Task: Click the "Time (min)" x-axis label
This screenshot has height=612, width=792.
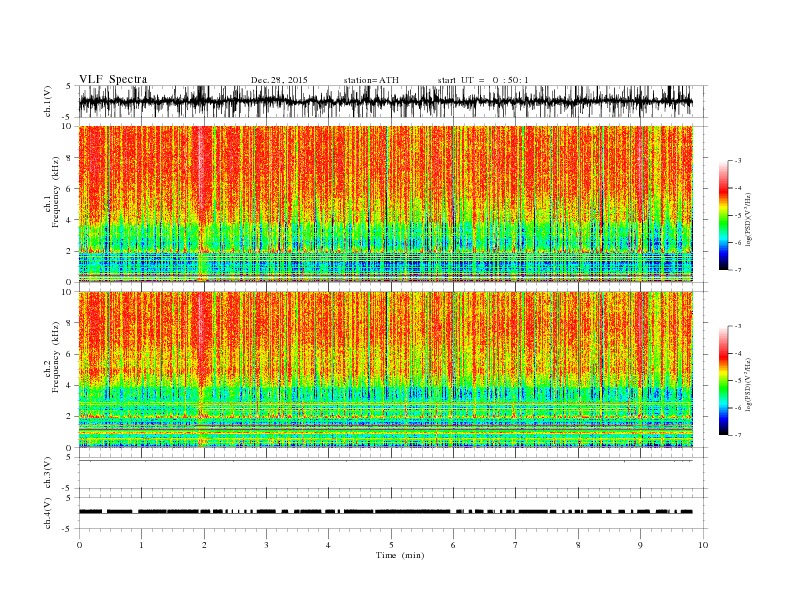Action: pos(400,555)
